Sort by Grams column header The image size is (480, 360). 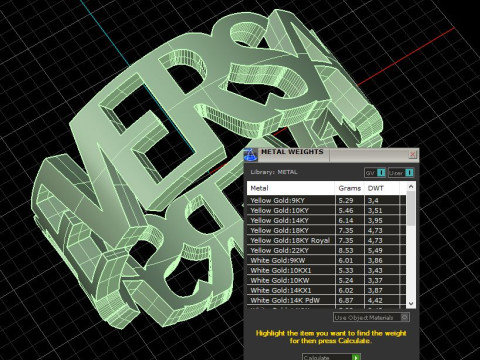click(x=349, y=188)
